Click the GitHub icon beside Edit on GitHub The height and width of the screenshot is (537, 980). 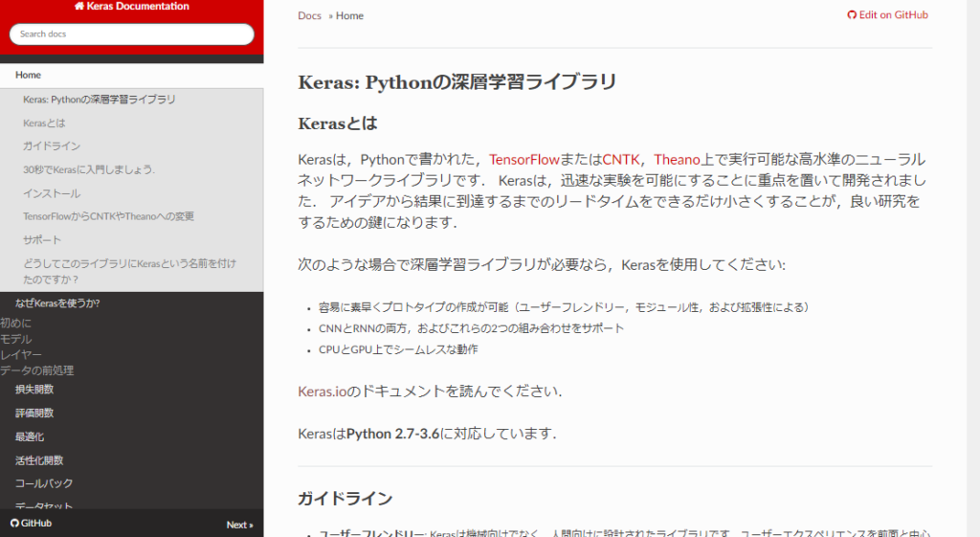852,15
